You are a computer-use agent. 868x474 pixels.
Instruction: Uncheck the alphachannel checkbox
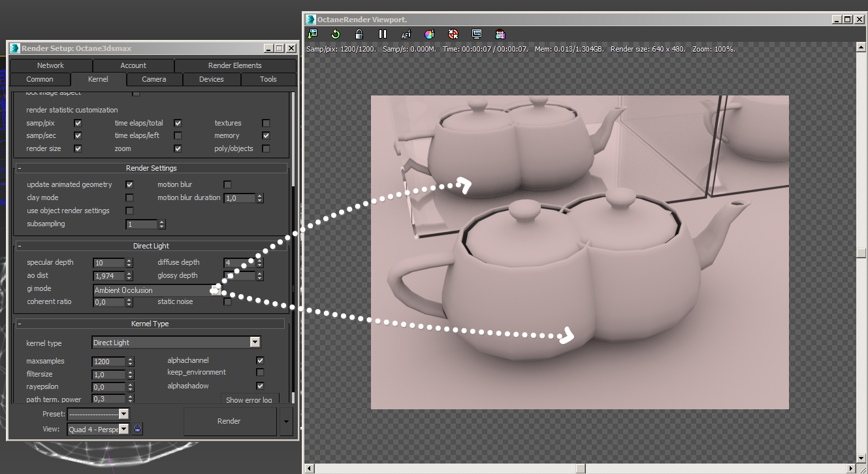point(260,360)
